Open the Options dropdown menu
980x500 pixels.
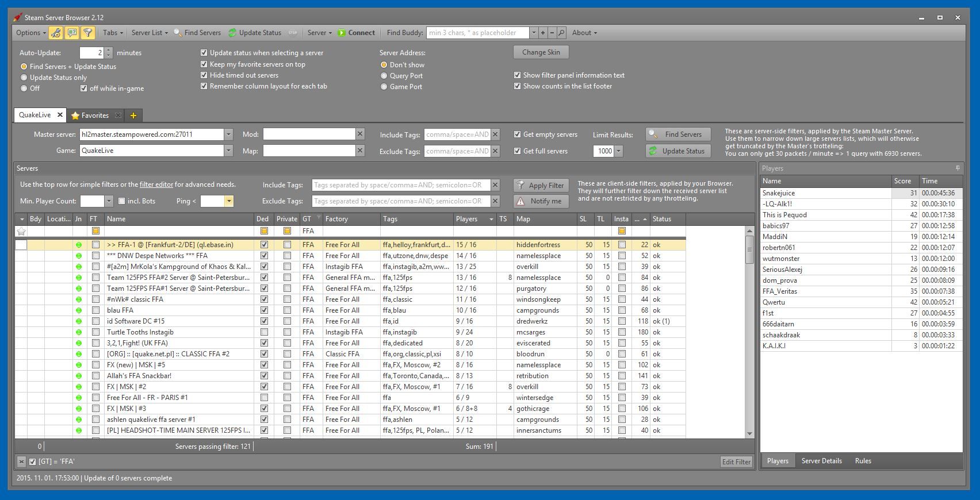pos(30,33)
